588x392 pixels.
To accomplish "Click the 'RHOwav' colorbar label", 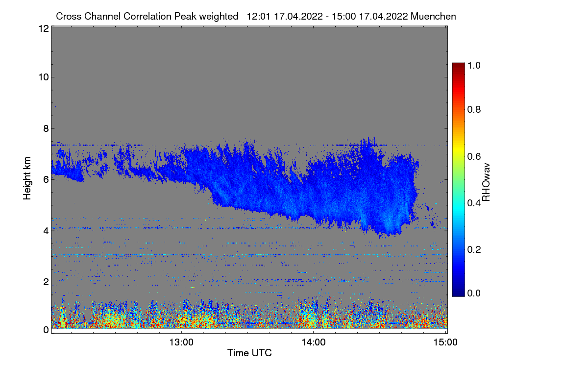I will (x=486, y=182).
